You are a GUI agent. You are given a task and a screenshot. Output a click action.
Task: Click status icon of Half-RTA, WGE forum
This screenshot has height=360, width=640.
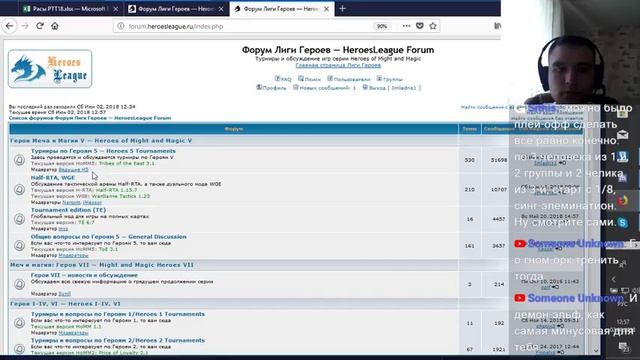click(x=19, y=189)
